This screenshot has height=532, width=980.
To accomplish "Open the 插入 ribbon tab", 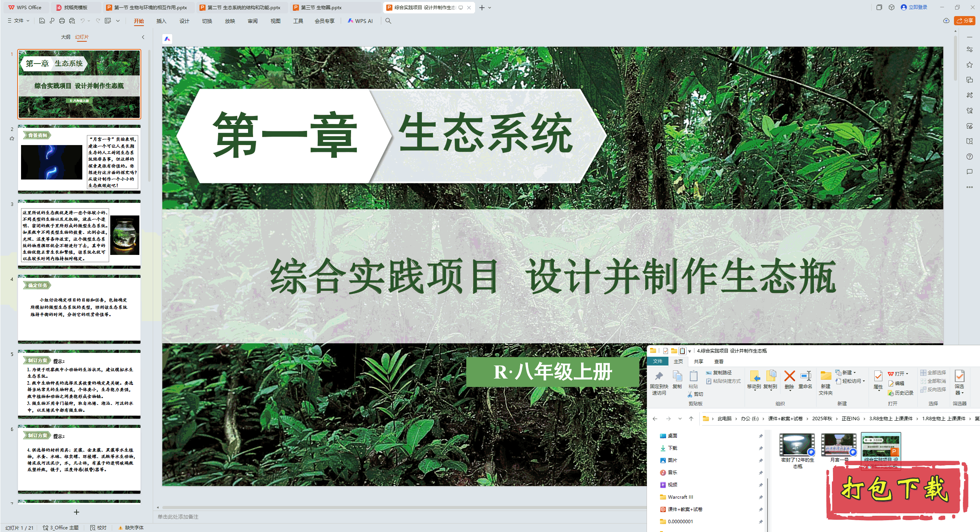I will point(161,21).
